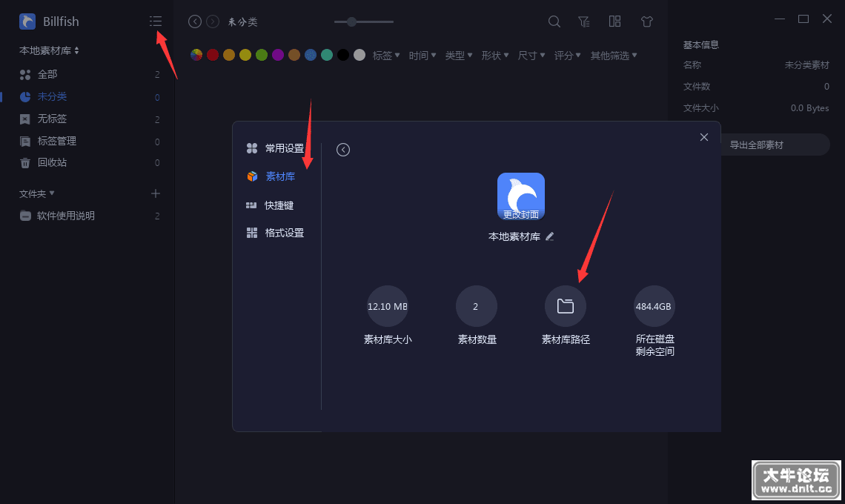Image resolution: width=845 pixels, height=504 pixels.
Task: Collapse the 文件夹 section
Action: (36, 193)
